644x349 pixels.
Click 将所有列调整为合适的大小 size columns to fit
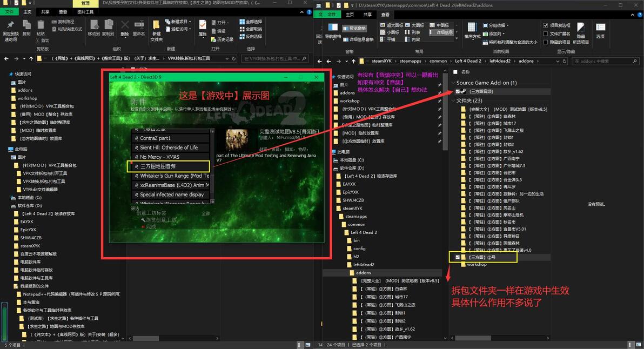[509, 42]
